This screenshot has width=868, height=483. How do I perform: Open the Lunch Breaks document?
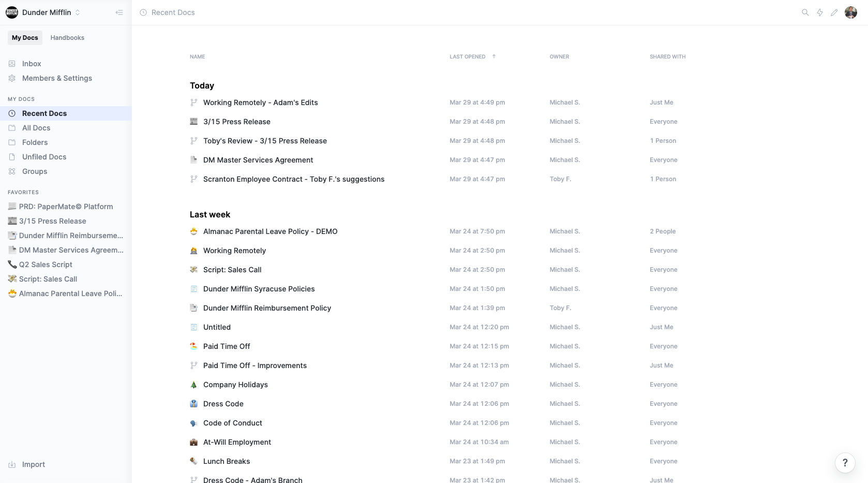pos(227,461)
